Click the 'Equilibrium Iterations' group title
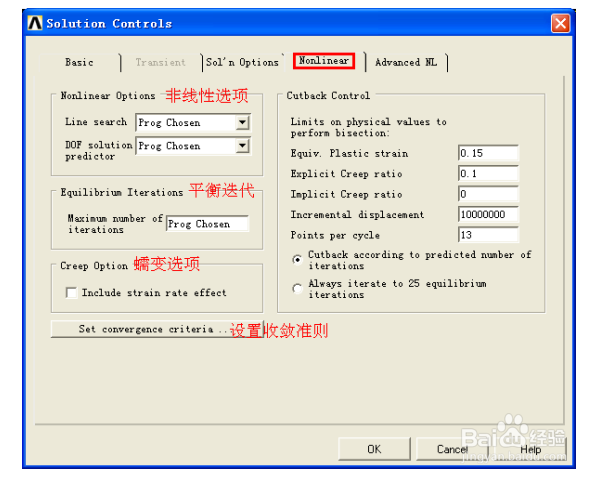The image size is (601, 478). [122, 192]
